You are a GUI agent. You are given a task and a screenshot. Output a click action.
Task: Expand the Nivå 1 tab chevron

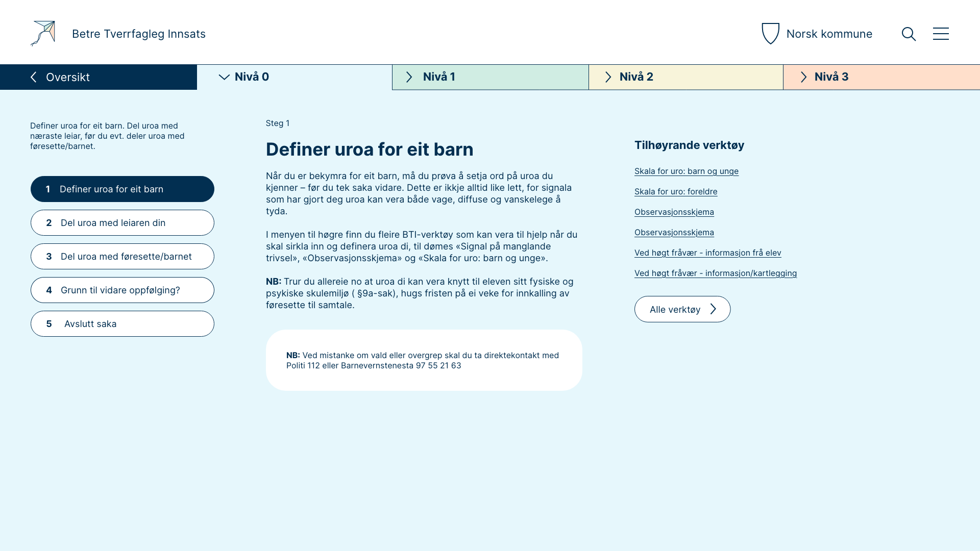point(409,77)
